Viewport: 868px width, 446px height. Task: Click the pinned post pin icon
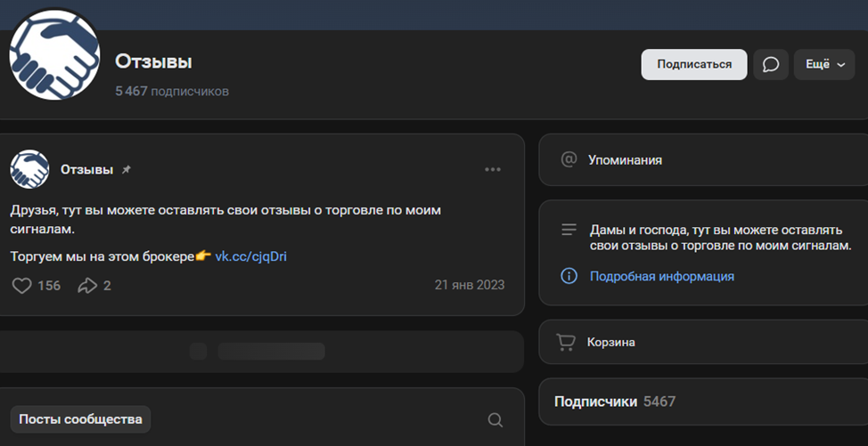point(127,169)
